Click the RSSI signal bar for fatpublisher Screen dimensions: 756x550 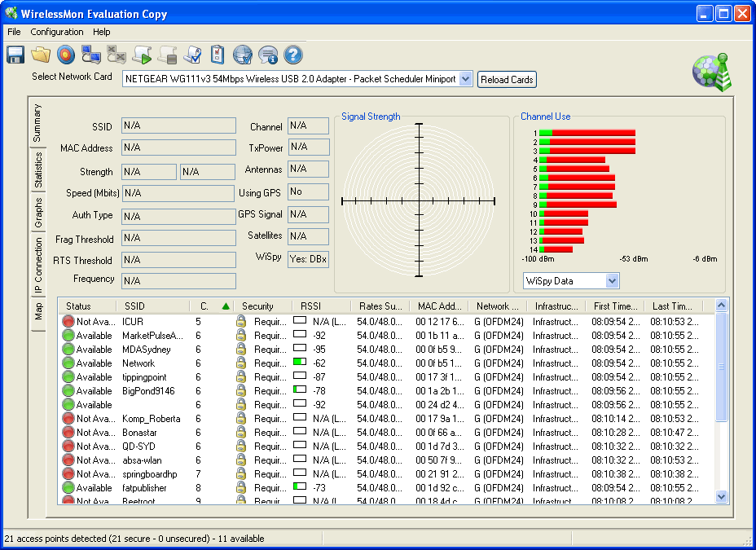tap(300, 486)
